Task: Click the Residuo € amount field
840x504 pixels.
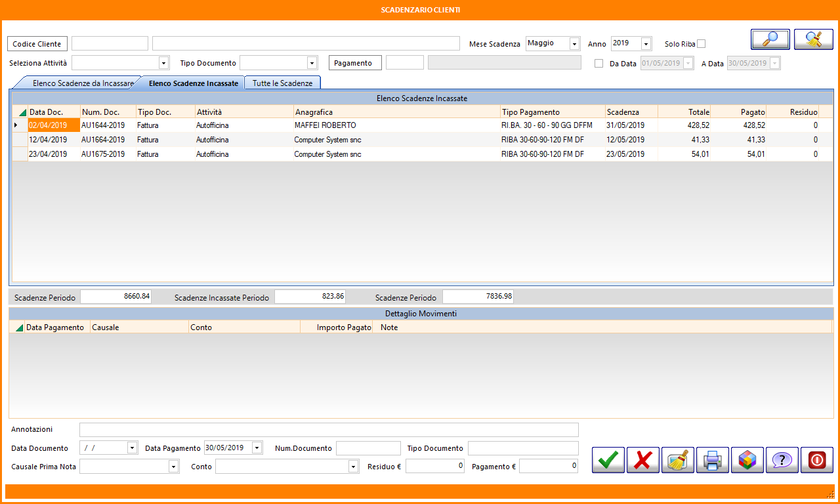Action: (x=436, y=466)
